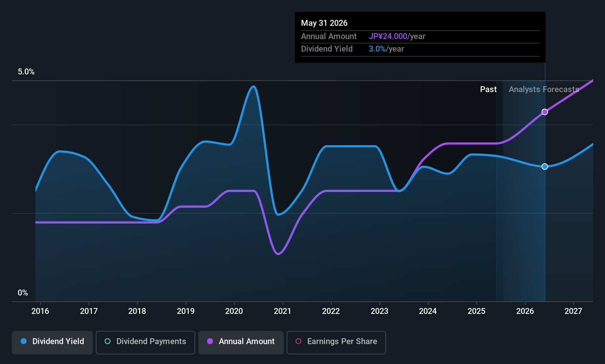Click the 2017 x-axis label
This screenshot has height=364, width=605.
(89, 311)
